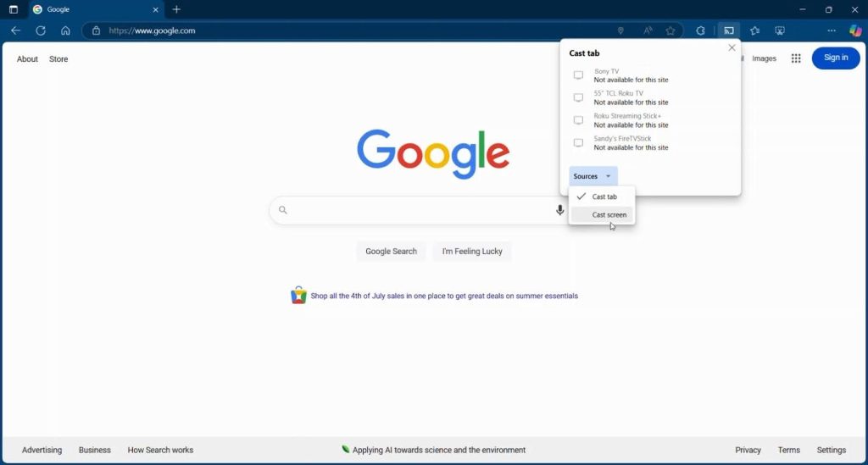The width and height of the screenshot is (868, 465).
Task: Open the favorites list icon
Action: click(x=754, y=30)
